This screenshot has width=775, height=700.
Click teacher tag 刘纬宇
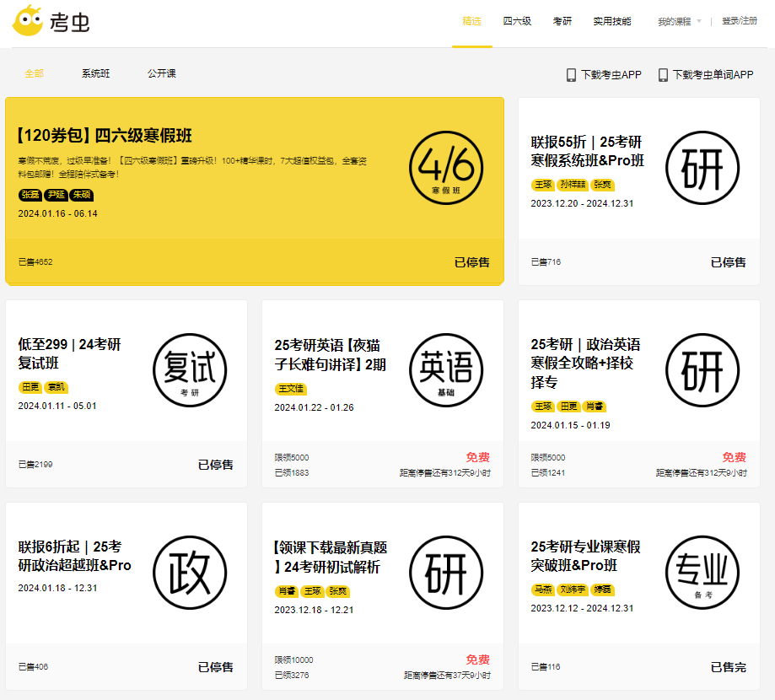tap(573, 590)
